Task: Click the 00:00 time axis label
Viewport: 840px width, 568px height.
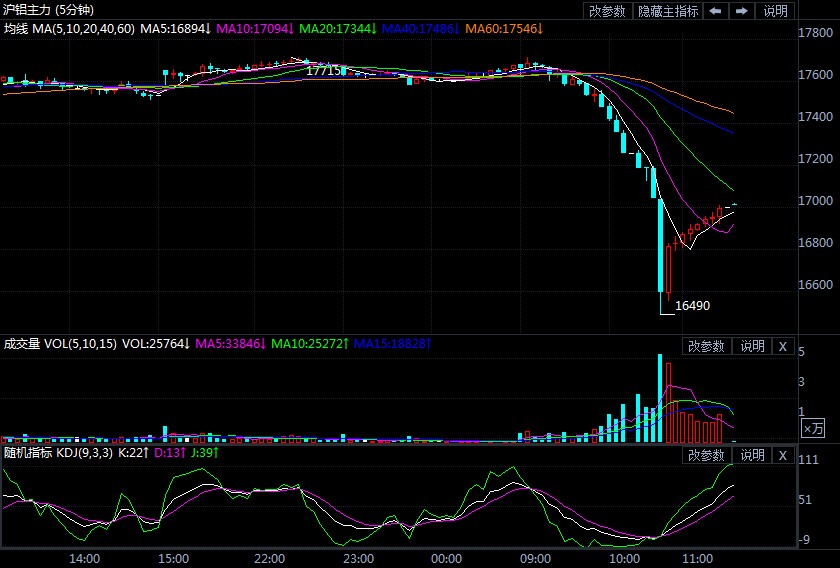Action: (x=446, y=559)
